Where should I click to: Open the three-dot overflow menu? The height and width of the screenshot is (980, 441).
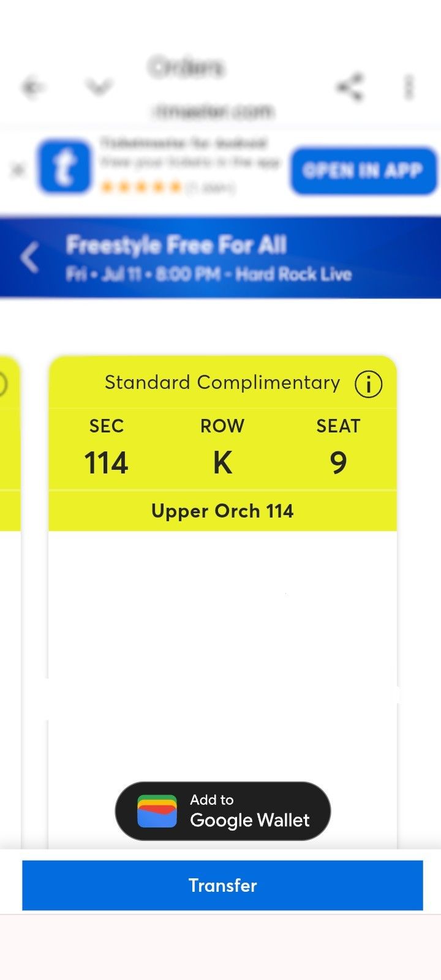point(409,88)
